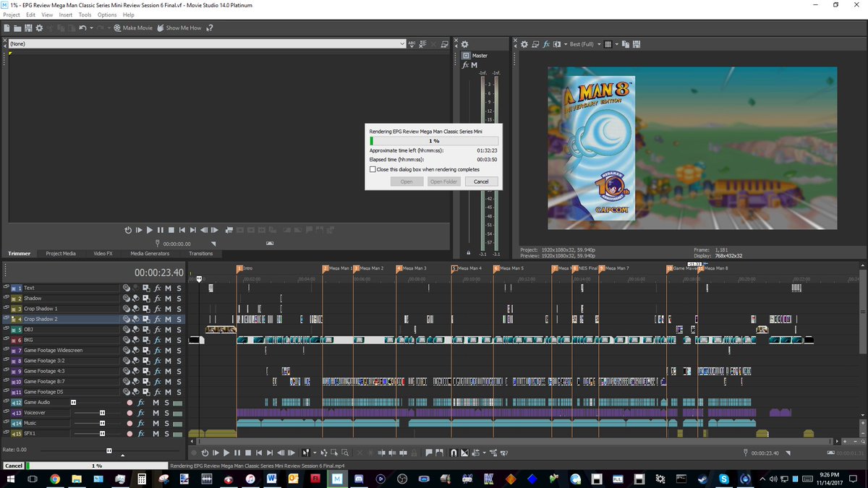The image size is (868, 488).
Task: Create a new project with the toolbar icon
Action: 7,27
